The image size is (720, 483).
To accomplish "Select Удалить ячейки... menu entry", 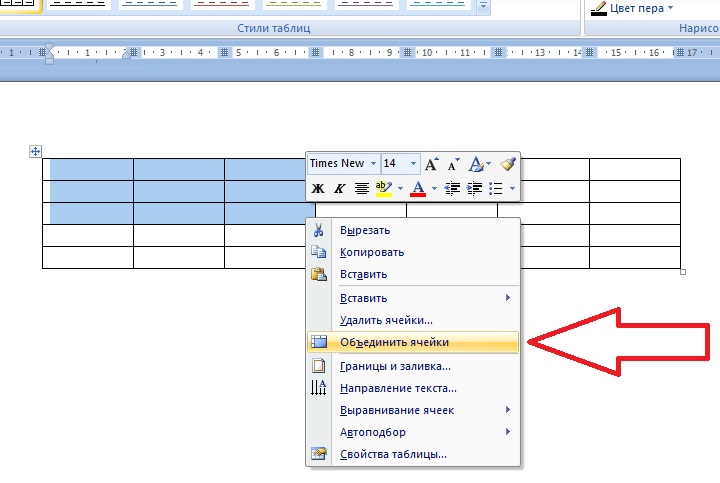I will (x=413, y=320).
